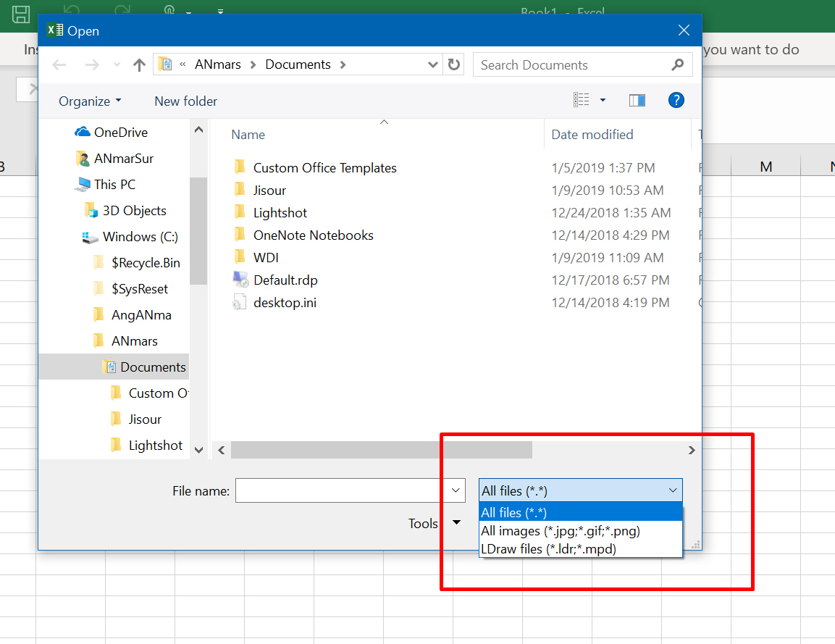Click Excel's Save icon in title bar
This screenshot has width=835, height=644.
[22, 13]
